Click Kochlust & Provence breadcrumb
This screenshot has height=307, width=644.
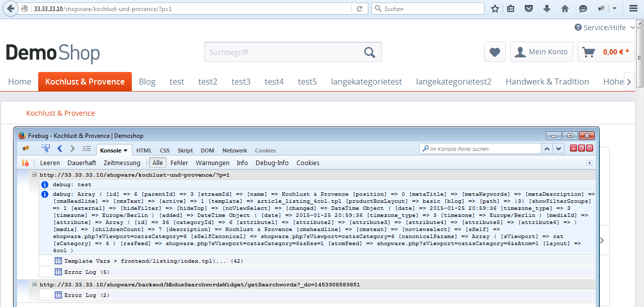point(60,113)
